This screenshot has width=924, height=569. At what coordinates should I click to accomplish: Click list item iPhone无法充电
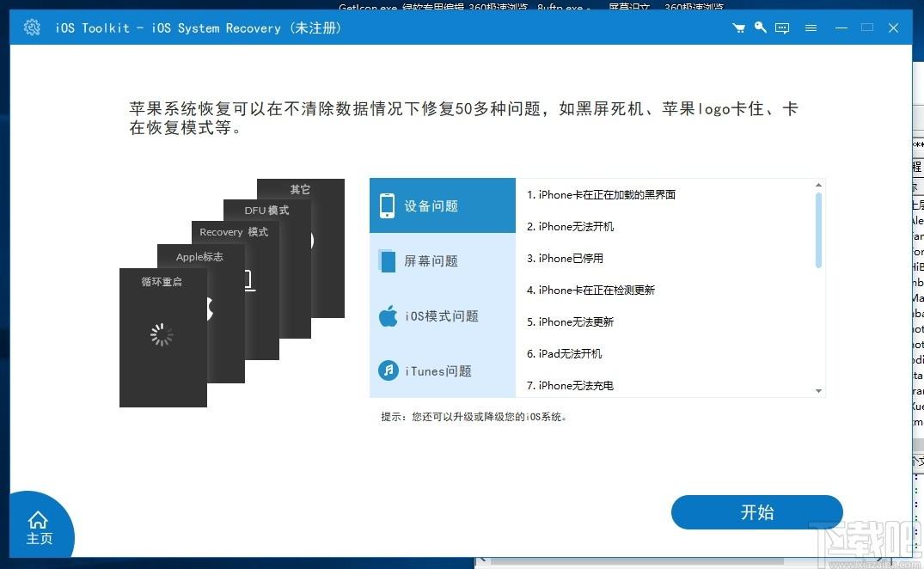(570, 385)
